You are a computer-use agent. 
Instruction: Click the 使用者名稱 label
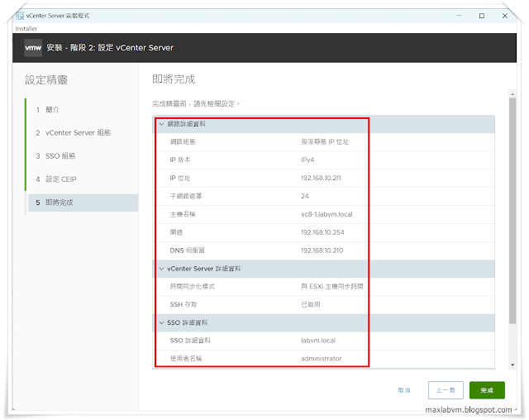[186, 359]
